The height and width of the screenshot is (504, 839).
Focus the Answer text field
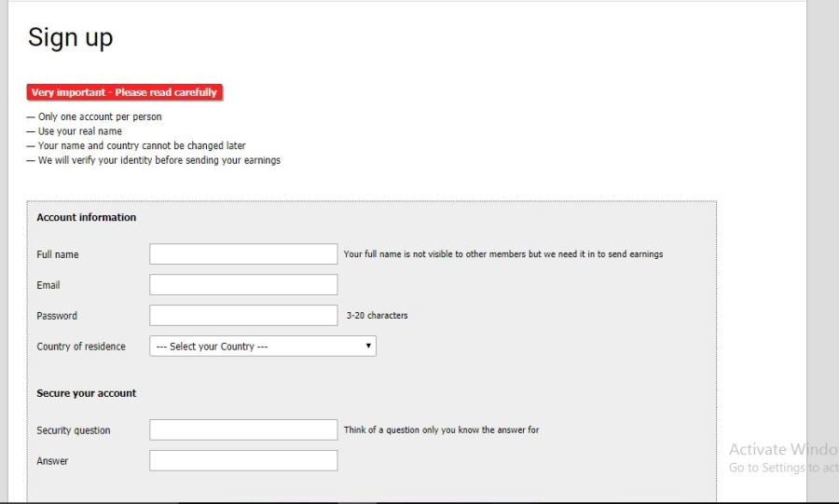(243, 461)
